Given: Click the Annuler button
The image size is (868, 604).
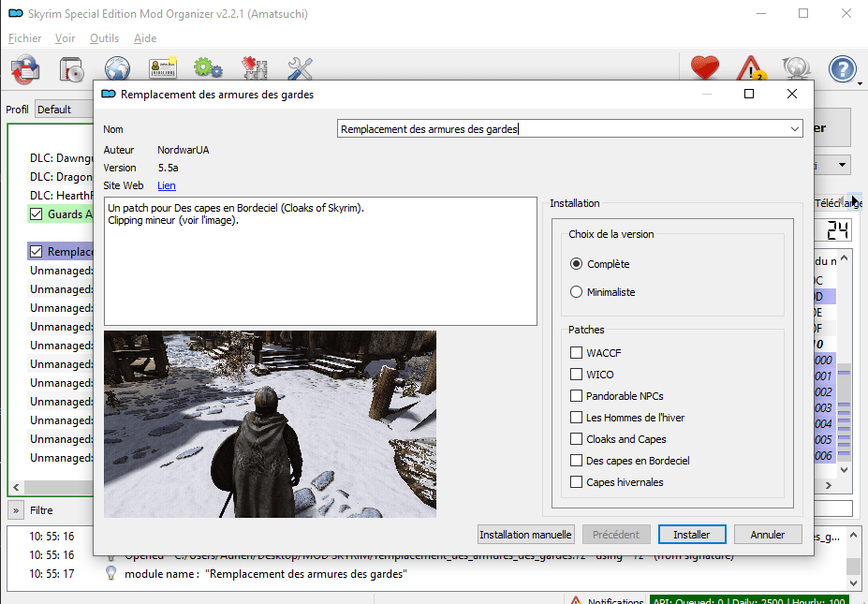Looking at the screenshot, I should point(767,535).
